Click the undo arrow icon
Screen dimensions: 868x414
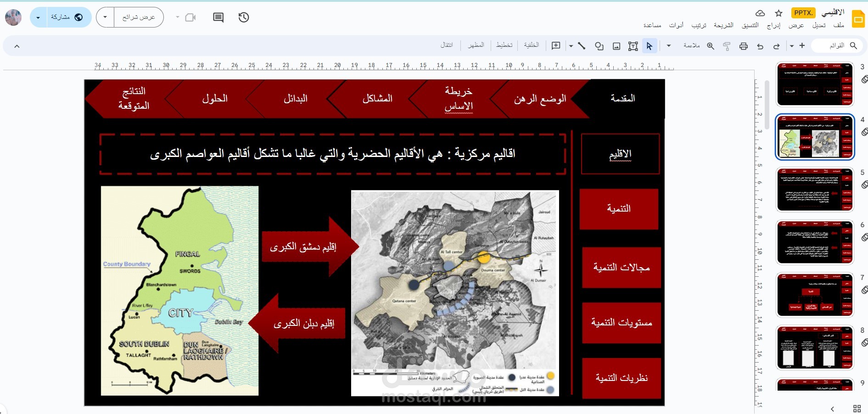click(x=760, y=46)
